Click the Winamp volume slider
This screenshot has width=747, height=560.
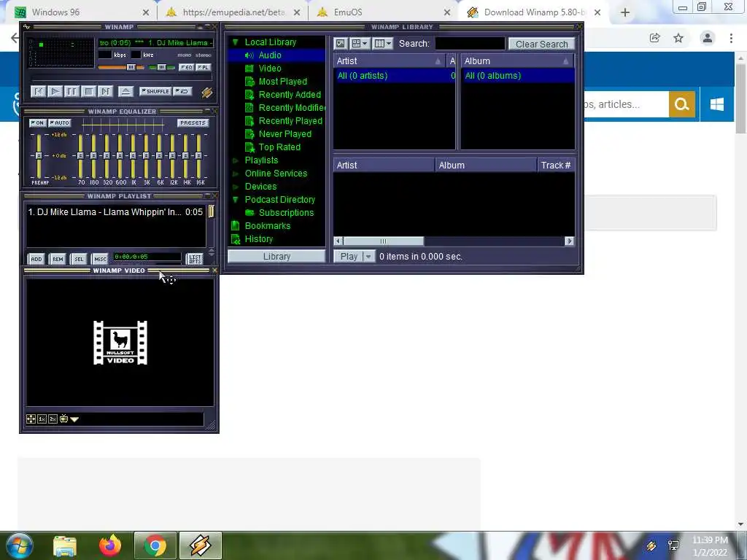pyautogui.click(x=121, y=68)
